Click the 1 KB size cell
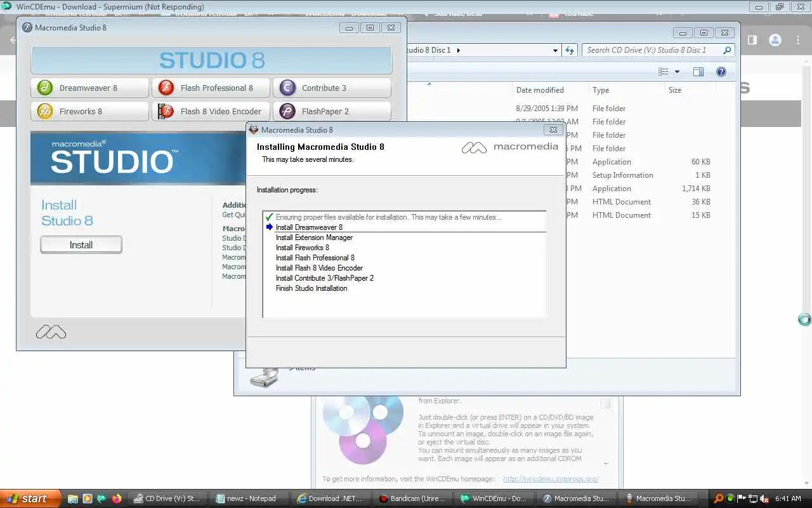 coord(703,175)
